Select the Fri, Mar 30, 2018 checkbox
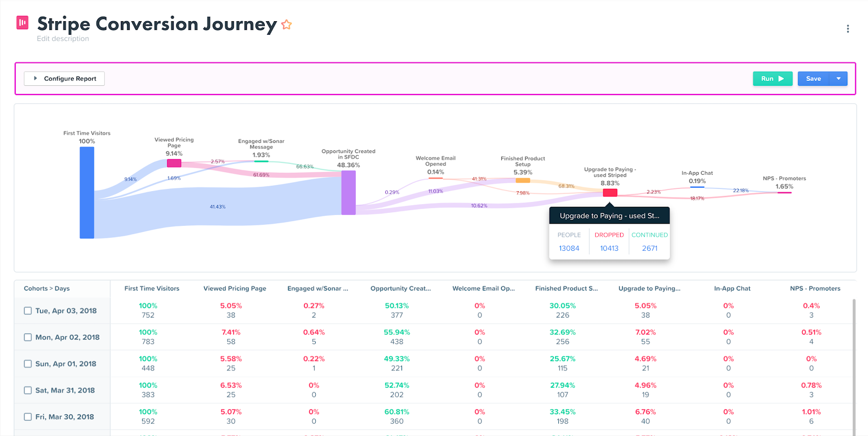 28,417
